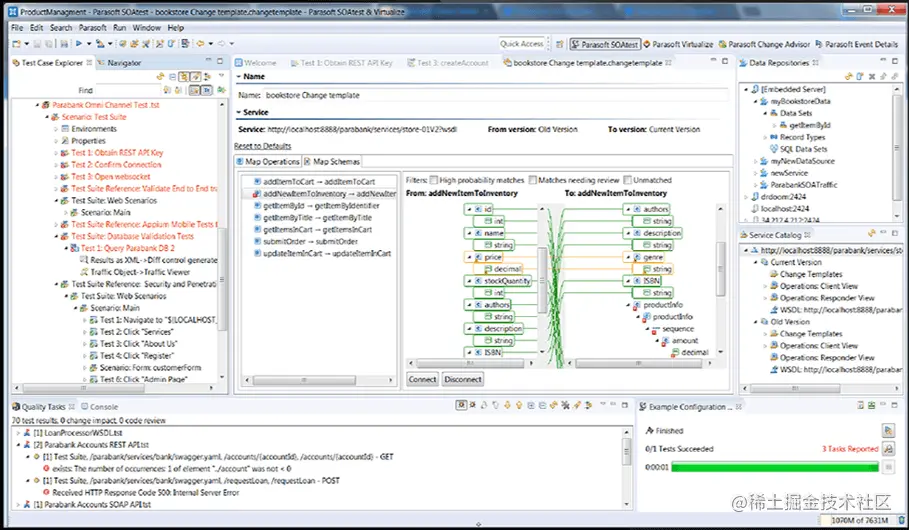Click the tools wrench icon in Quality Tasks toolbar
Image resolution: width=909 pixels, height=530 pixels.
(x=565, y=405)
